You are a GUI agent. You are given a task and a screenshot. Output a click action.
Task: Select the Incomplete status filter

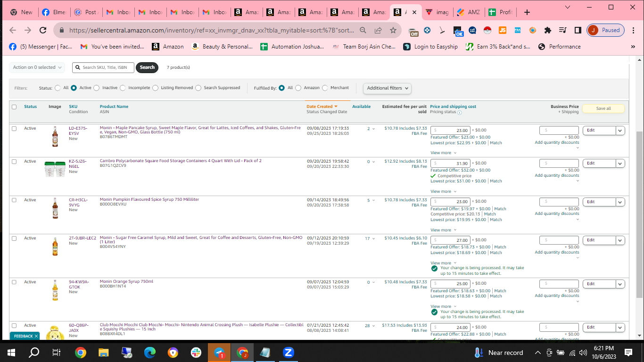point(123,88)
